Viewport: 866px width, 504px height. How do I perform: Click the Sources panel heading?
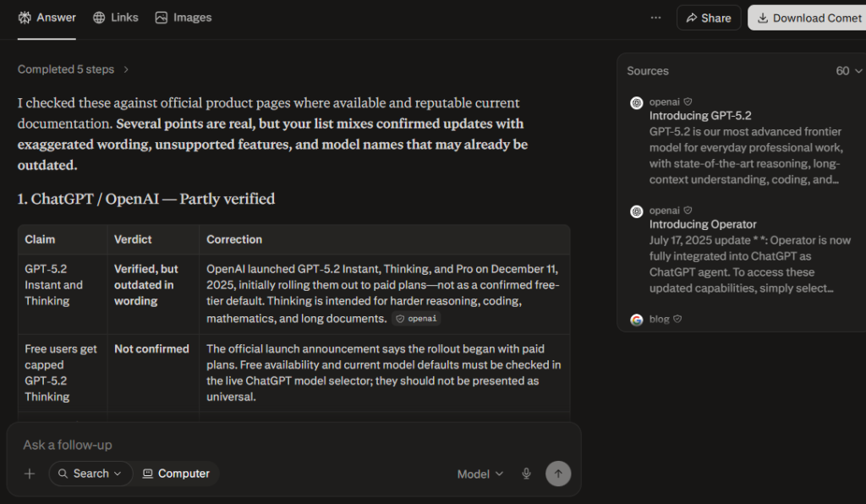pyautogui.click(x=647, y=71)
